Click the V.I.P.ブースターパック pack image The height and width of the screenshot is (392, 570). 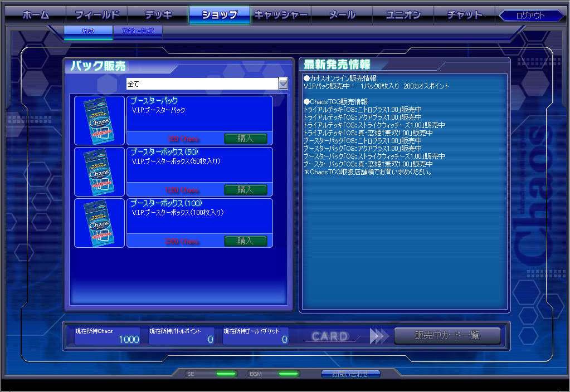point(99,121)
